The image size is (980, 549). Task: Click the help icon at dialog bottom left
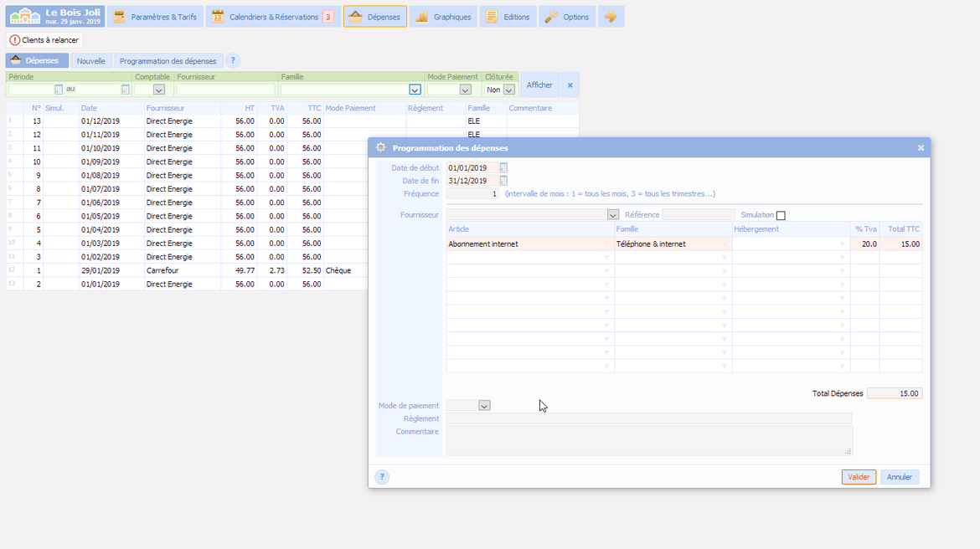click(x=382, y=477)
